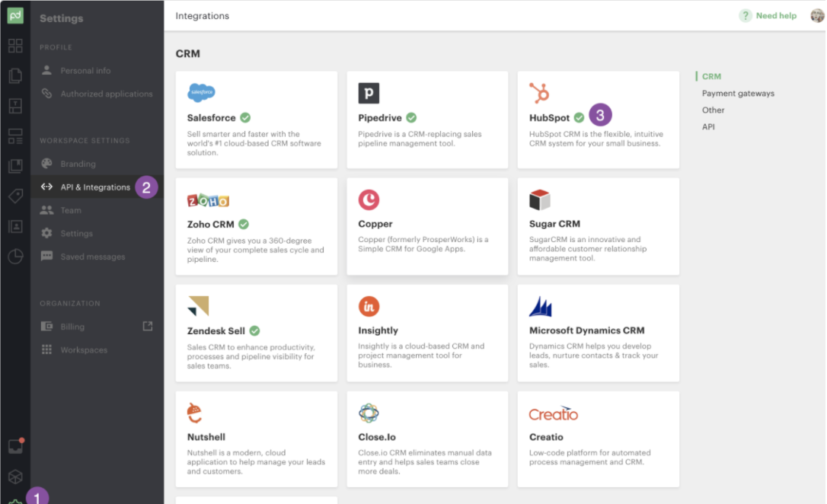Click the PandaDoc logo icon

point(15,15)
